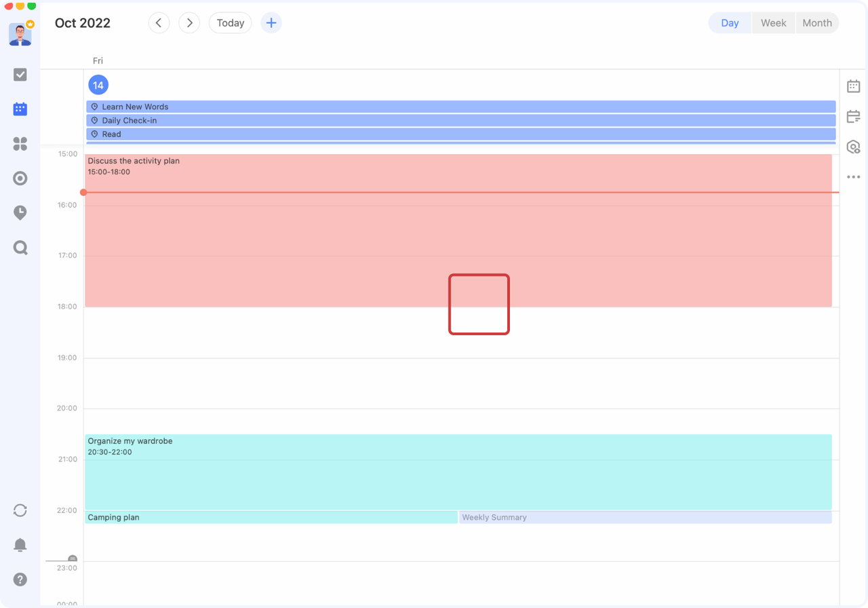Image resolution: width=868 pixels, height=608 pixels.
Task: Open the Learn New Words all-day event
Action: 461,107
